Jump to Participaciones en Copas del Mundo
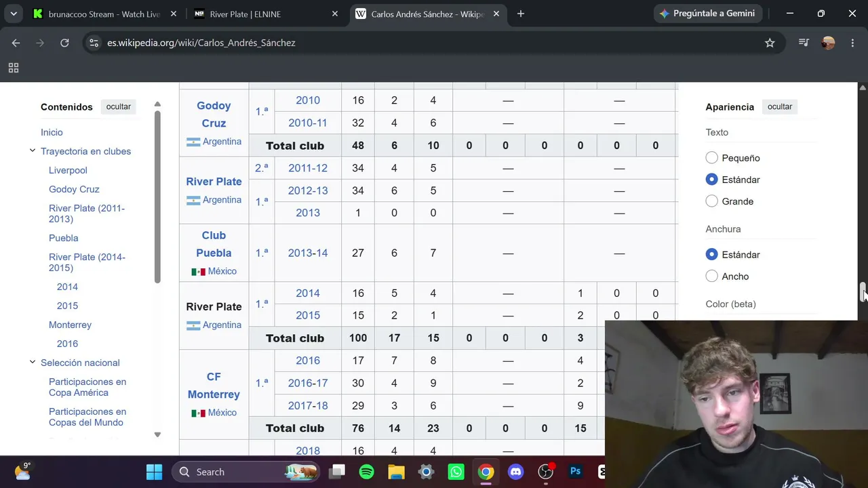This screenshot has height=488, width=868. click(87, 417)
